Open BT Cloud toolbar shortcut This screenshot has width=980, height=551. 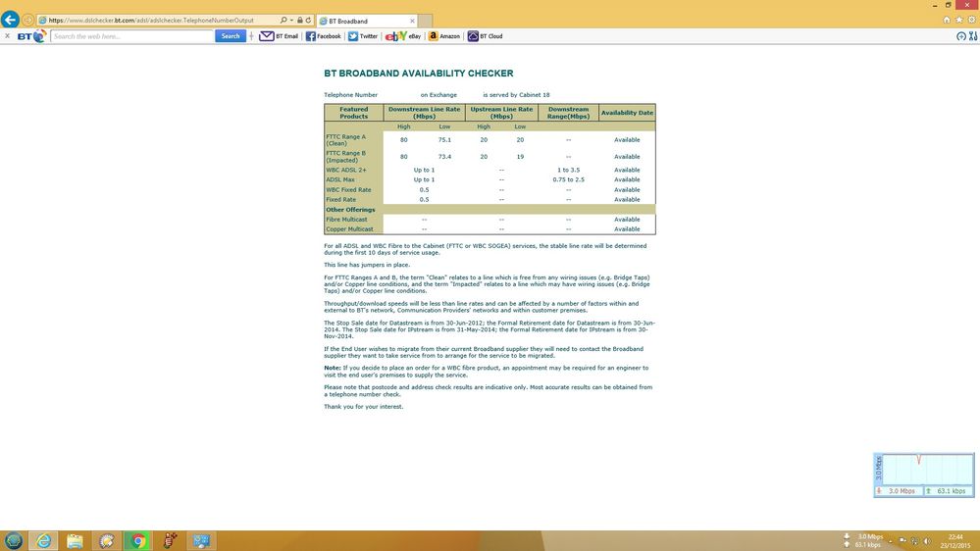(x=485, y=36)
